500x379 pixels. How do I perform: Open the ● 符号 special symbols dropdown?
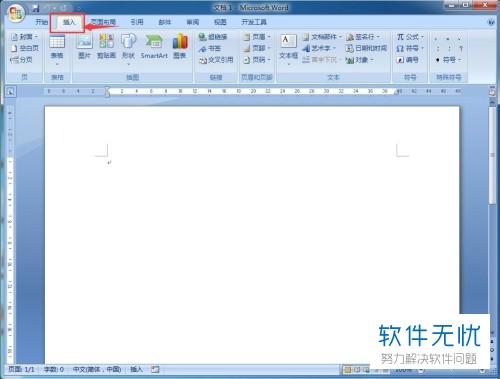point(448,60)
